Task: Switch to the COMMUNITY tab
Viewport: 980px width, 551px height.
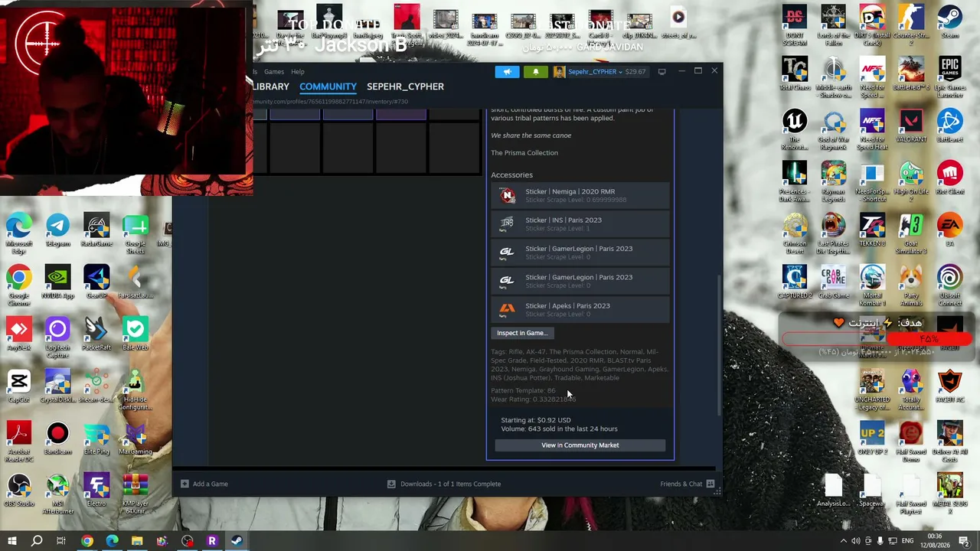Action: pyautogui.click(x=328, y=86)
